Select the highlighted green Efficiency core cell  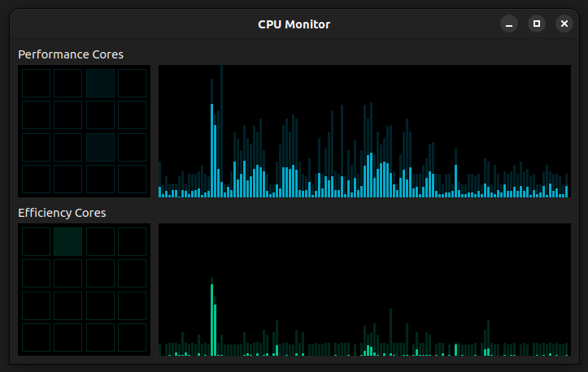68,241
